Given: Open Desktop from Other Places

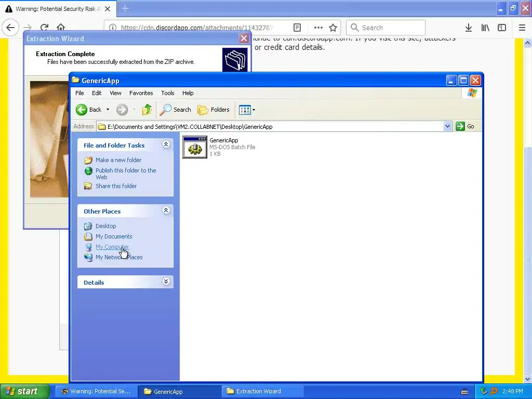Looking at the screenshot, I should pos(105,226).
